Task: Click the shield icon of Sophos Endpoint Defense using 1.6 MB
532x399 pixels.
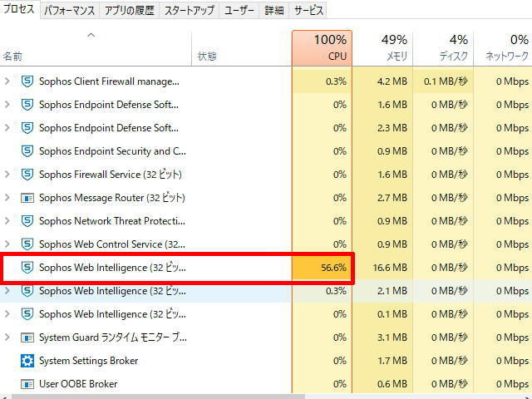Action: pos(27,105)
